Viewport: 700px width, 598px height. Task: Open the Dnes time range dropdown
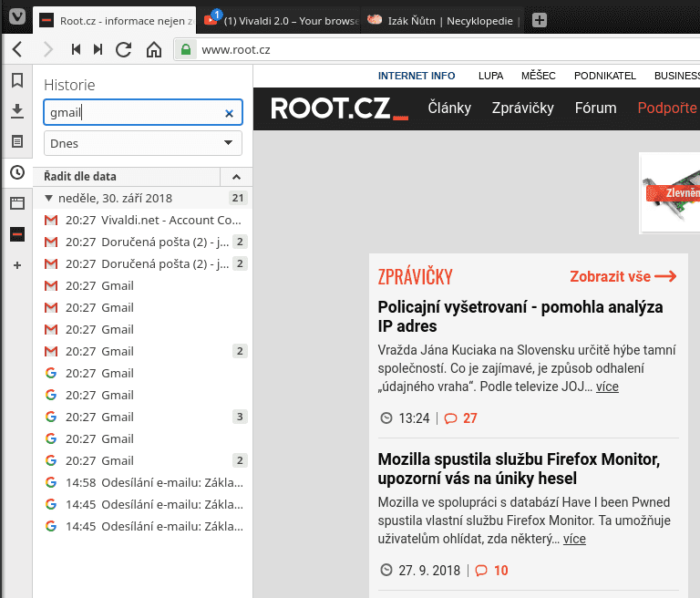[x=143, y=143]
